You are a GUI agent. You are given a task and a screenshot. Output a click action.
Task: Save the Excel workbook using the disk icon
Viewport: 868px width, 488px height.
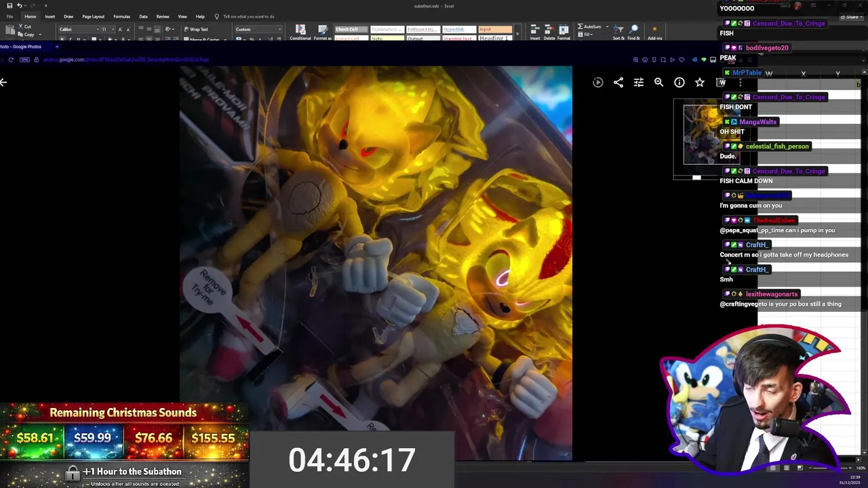tap(9, 5)
